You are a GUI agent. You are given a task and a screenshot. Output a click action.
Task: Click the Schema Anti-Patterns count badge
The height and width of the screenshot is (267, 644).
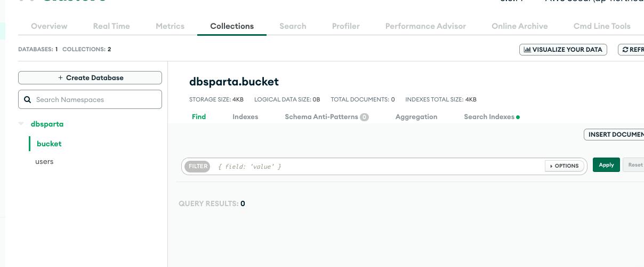pyautogui.click(x=364, y=117)
